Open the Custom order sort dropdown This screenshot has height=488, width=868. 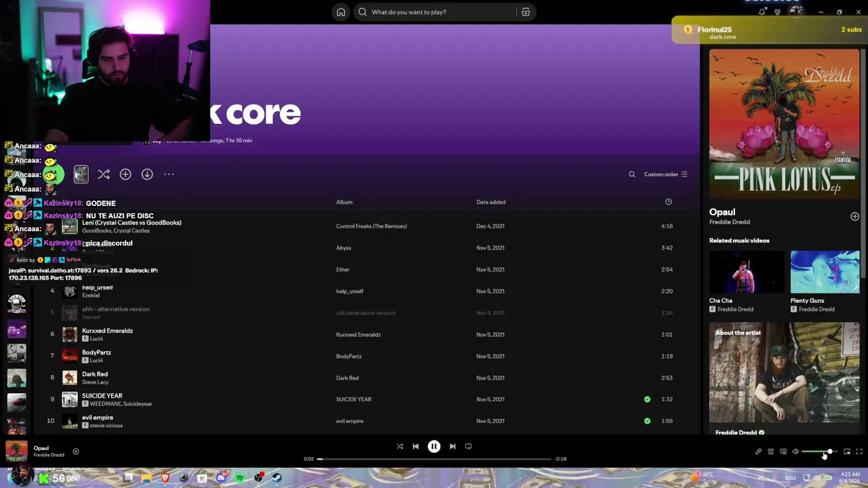[666, 174]
